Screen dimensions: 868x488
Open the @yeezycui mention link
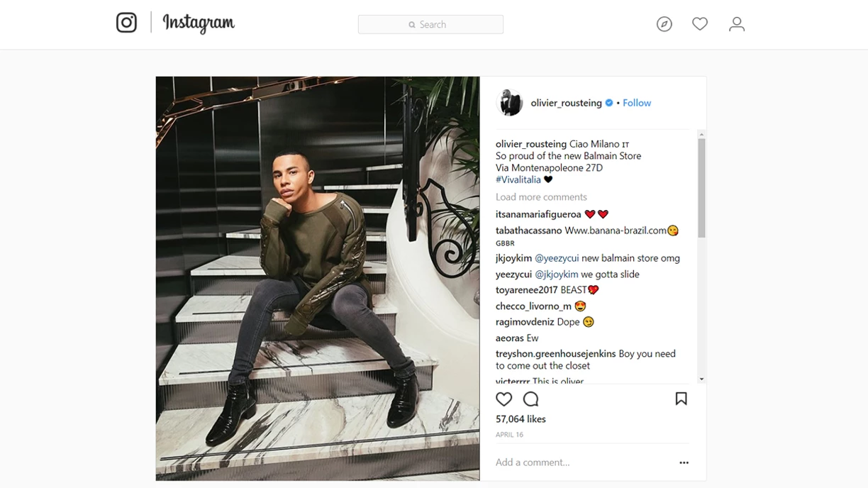pyautogui.click(x=557, y=258)
